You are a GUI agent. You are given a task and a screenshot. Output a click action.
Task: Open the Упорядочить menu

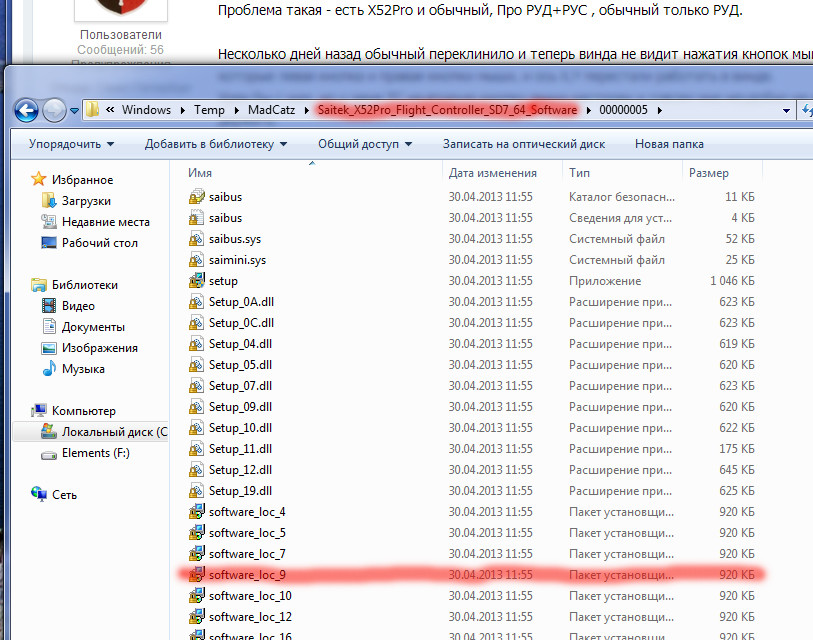click(71, 144)
